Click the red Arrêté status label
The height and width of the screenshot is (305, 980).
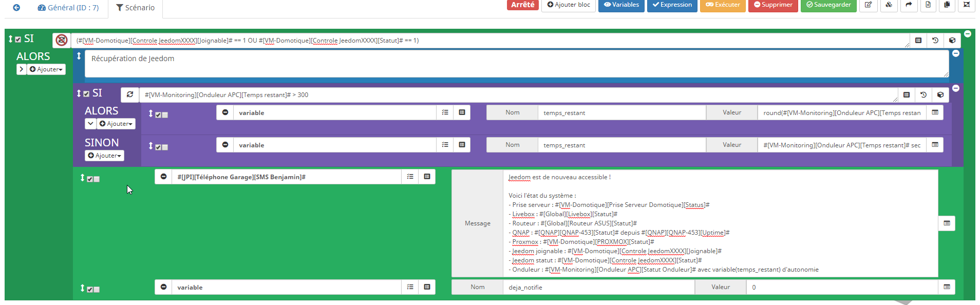click(x=523, y=5)
